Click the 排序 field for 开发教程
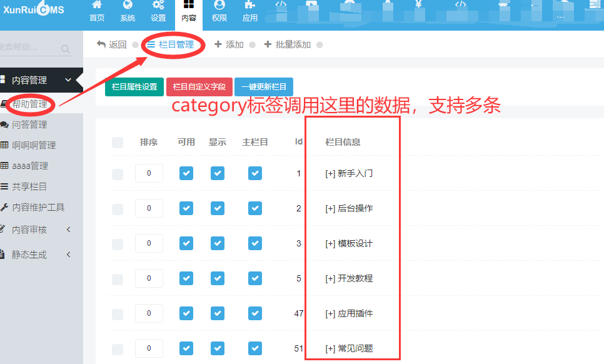The height and width of the screenshot is (364, 604). coord(149,278)
